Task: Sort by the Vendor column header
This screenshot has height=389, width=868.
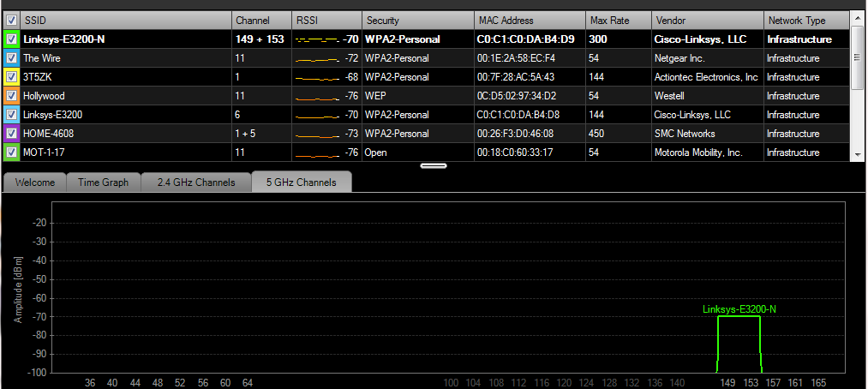Action: (708, 21)
